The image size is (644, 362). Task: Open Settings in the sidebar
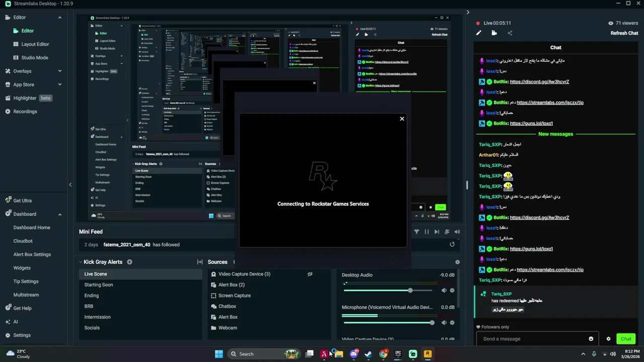[x=18, y=335]
